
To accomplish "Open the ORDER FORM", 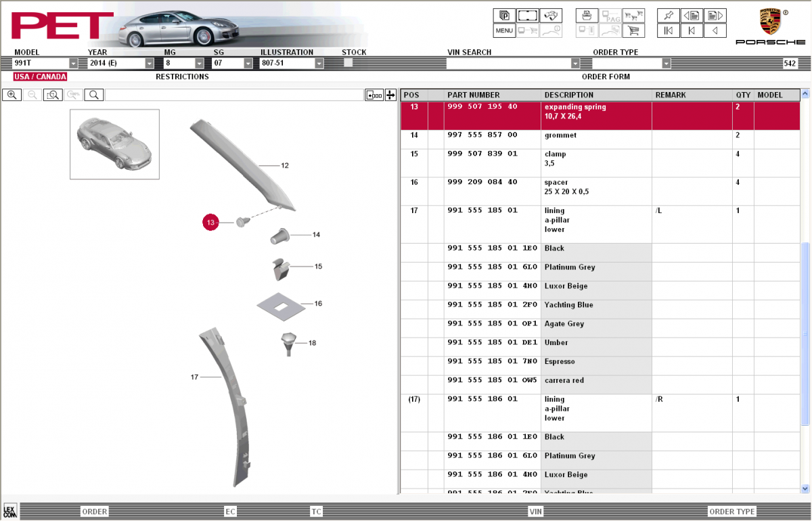I will pyautogui.click(x=606, y=77).
